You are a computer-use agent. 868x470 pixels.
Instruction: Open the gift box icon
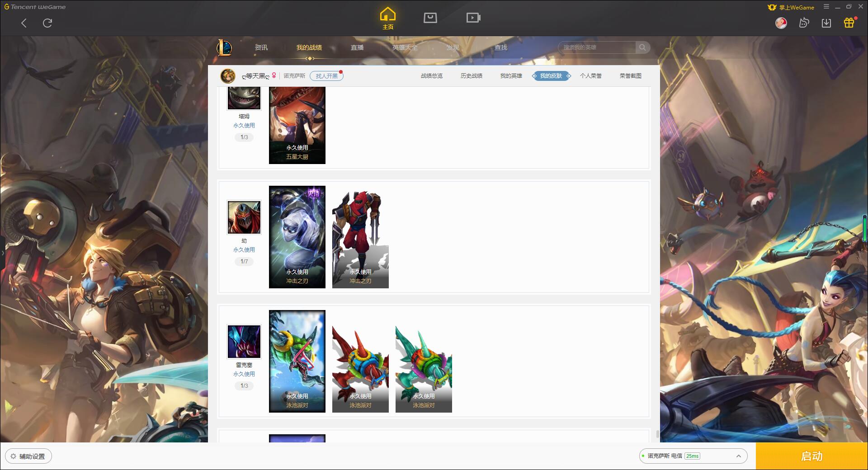click(849, 23)
